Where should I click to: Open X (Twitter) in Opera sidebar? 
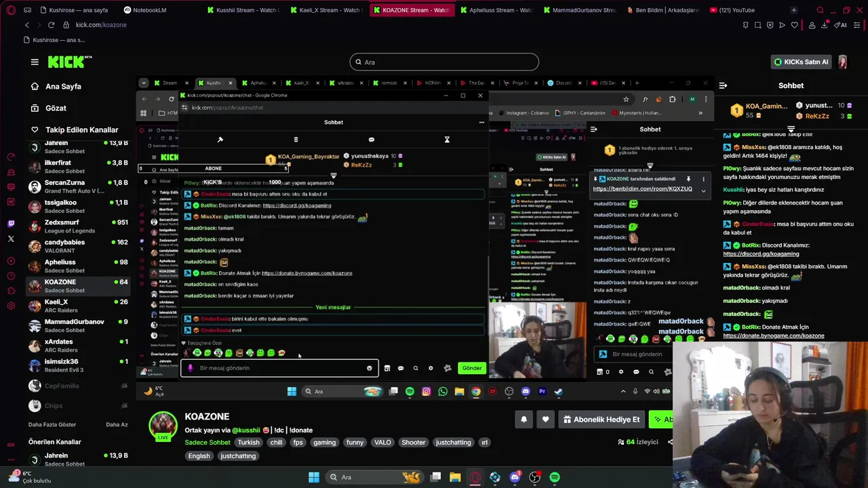point(11,239)
